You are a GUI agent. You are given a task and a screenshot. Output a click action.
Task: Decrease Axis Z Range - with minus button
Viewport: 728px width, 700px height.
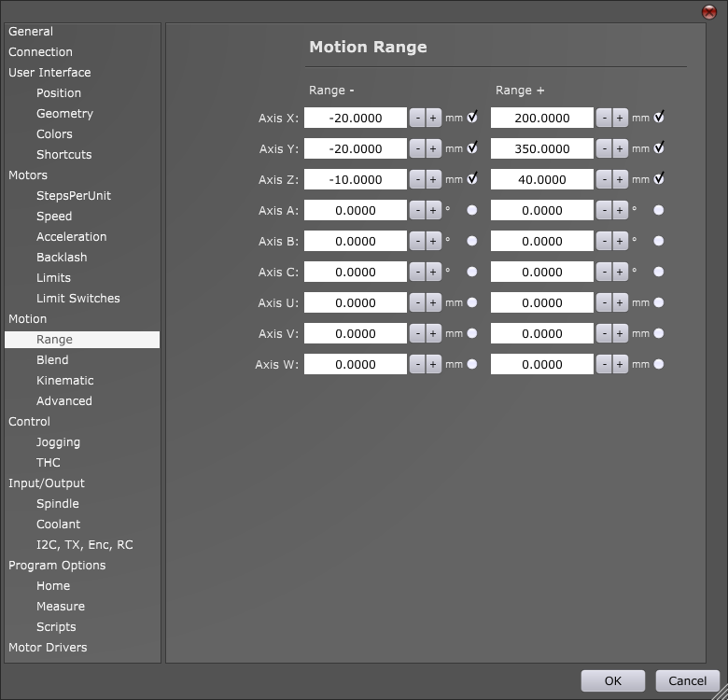(x=417, y=179)
